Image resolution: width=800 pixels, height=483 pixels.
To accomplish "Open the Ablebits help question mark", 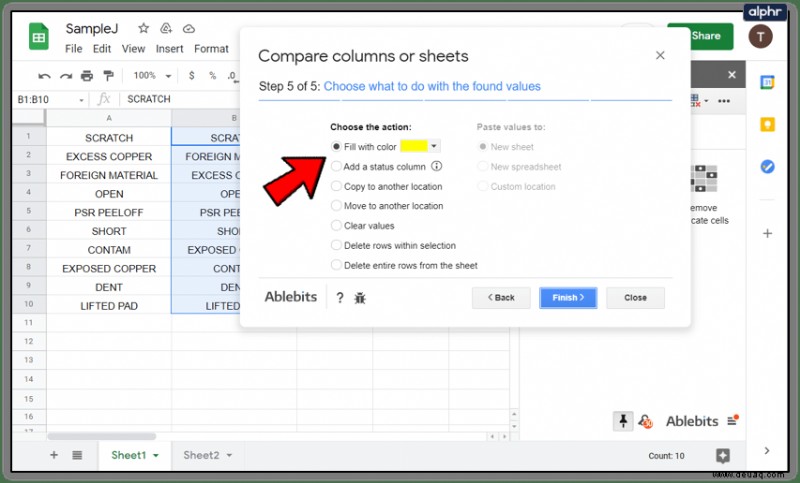I will tap(340, 298).
